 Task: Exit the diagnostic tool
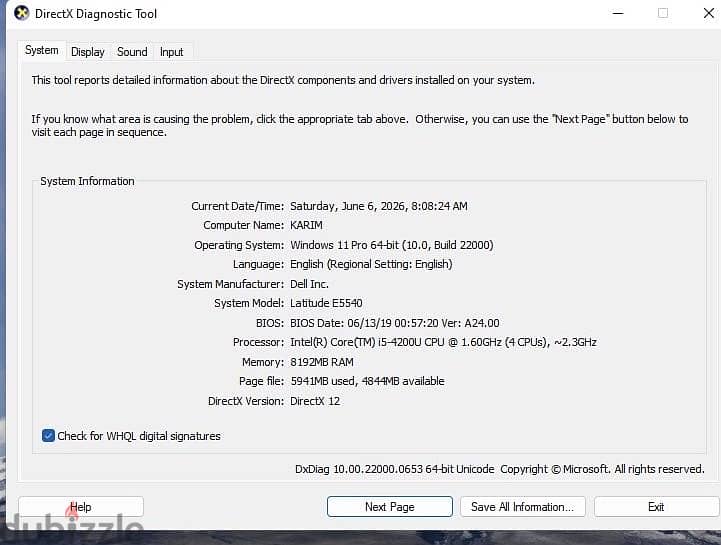[656, 507]
